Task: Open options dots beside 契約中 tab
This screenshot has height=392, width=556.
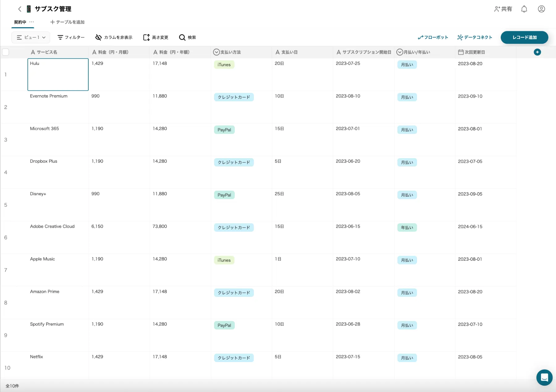Action: [32, 22]
